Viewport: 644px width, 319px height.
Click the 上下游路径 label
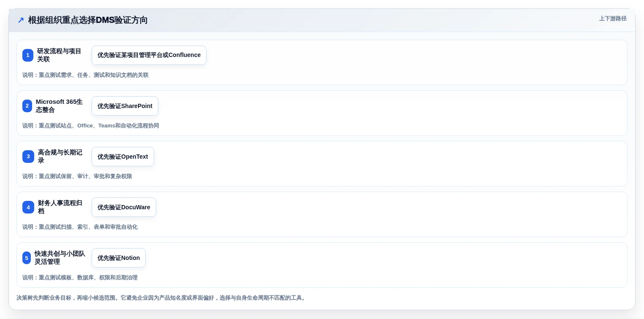(x=613, y=19)
